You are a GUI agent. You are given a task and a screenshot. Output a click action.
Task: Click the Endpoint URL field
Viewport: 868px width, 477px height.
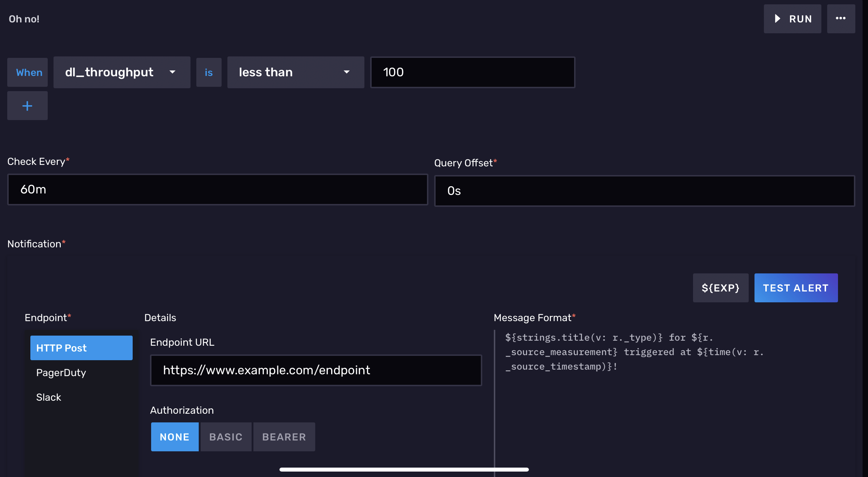coord(316,370)
